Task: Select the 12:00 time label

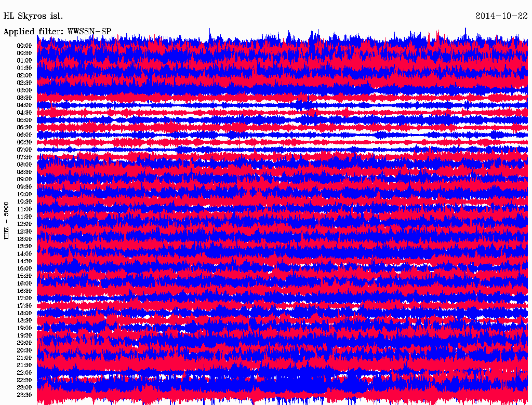Action: pyautogui.click(x=24, y=224)
